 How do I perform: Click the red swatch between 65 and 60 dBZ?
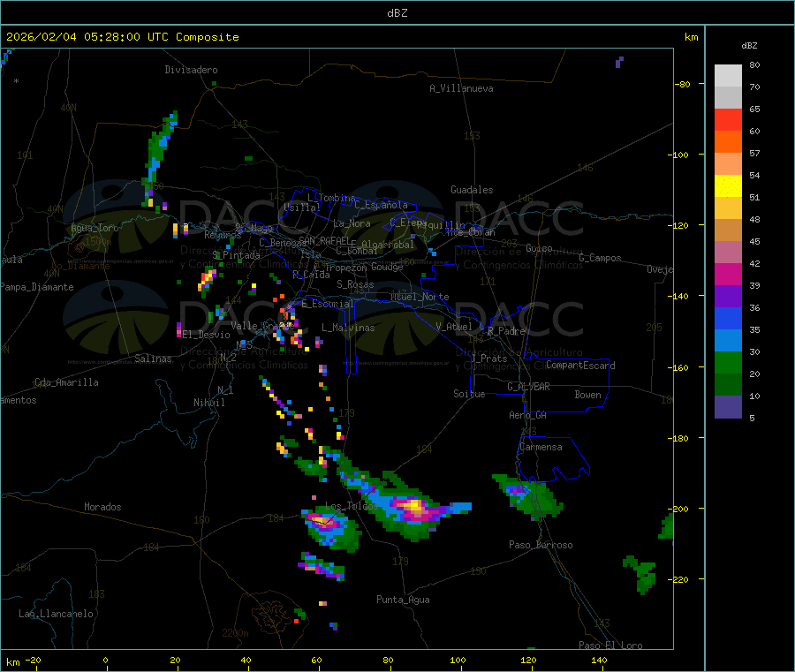728,119
